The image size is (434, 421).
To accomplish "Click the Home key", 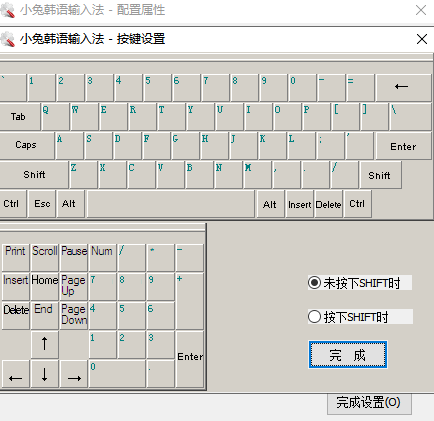I will coord(45,286).
